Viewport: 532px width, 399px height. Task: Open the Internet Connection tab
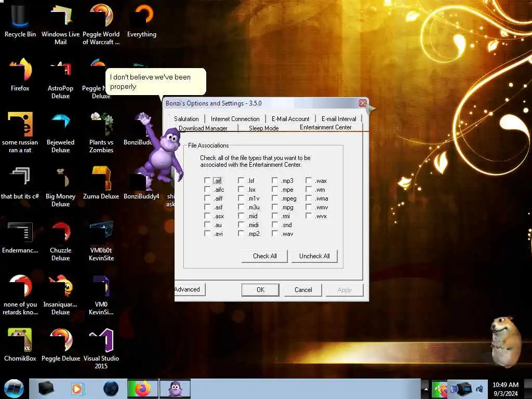235,119
